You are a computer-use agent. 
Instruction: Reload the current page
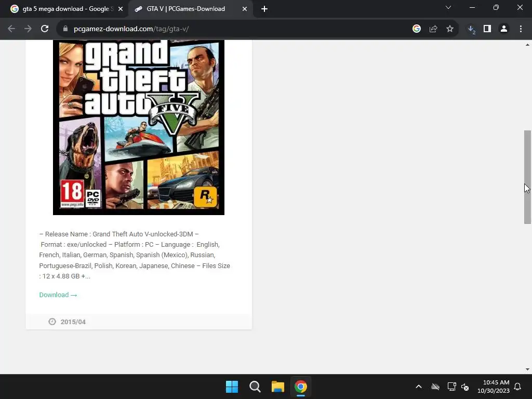(x=45, y=29)
